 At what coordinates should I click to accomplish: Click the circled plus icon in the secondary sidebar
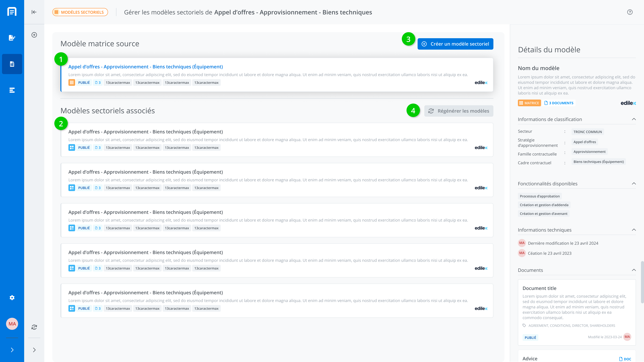[x=34, y=35]
